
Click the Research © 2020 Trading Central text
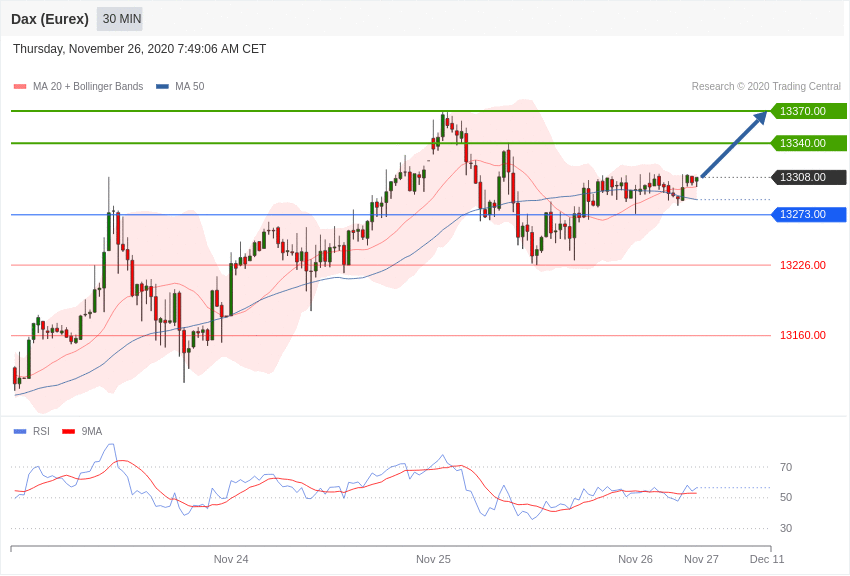pos(766,86)
